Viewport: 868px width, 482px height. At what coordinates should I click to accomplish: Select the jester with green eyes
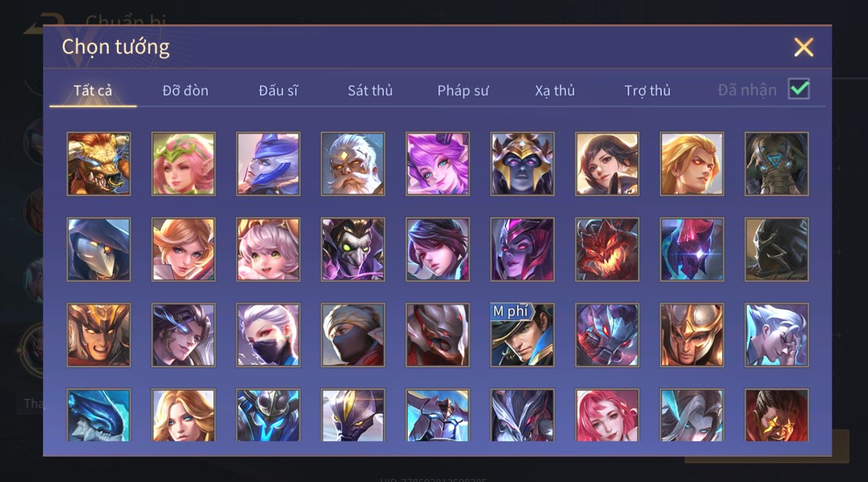(353, 249)
